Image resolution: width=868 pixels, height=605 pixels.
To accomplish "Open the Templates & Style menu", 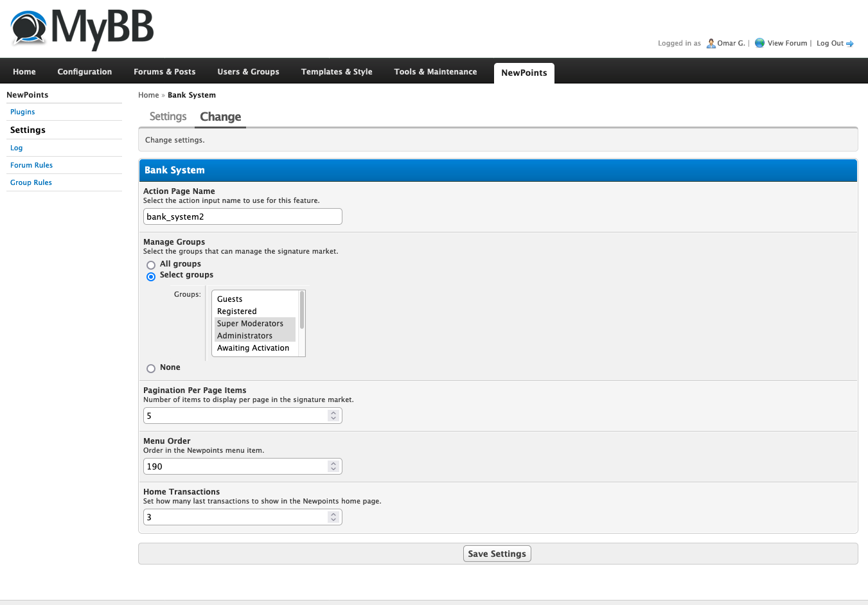I will [337, 72].
